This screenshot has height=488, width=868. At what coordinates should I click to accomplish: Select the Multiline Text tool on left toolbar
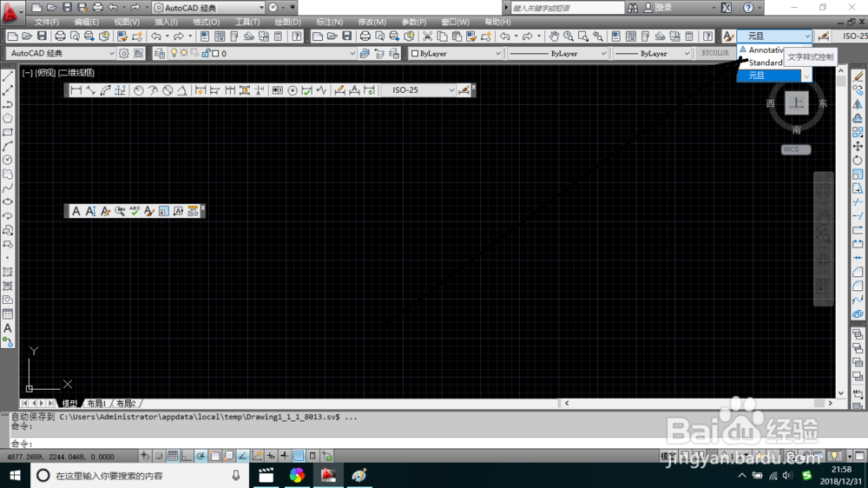point(8,328)
